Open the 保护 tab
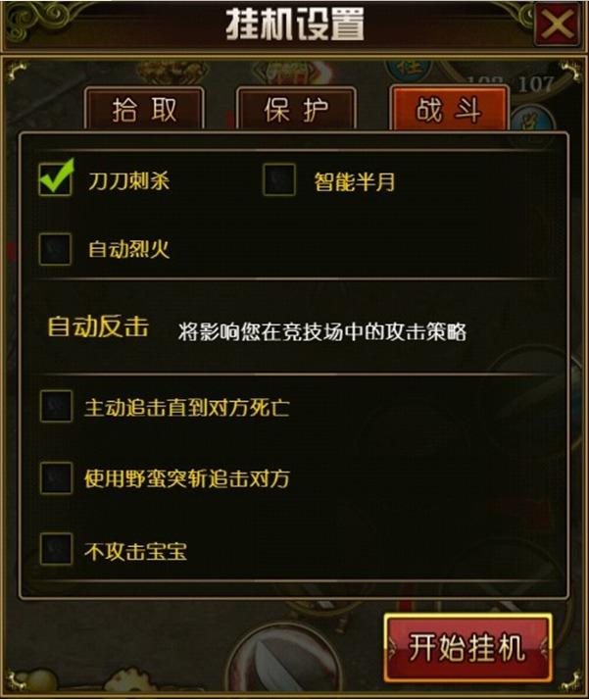Screen dimensions: 589x700 coord(296,110)
